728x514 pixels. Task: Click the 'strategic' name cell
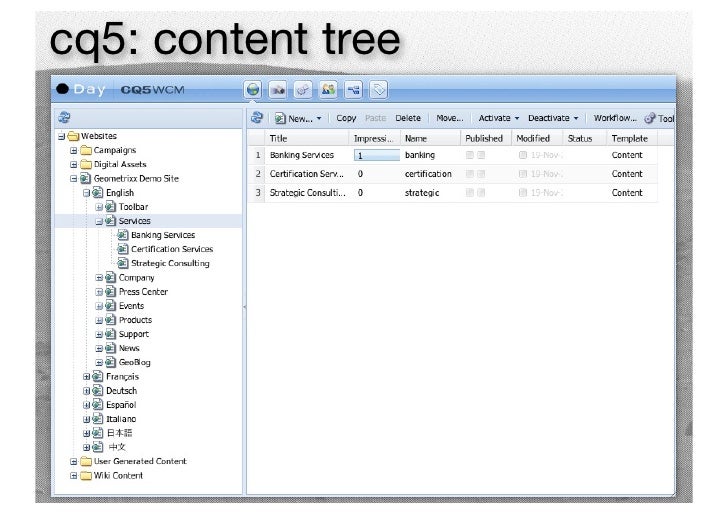pyautogui.click(x=422, y=193)
